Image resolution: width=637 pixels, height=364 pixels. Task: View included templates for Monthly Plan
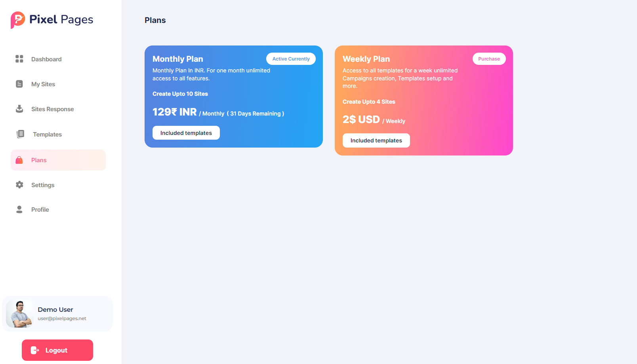[186, 133]
